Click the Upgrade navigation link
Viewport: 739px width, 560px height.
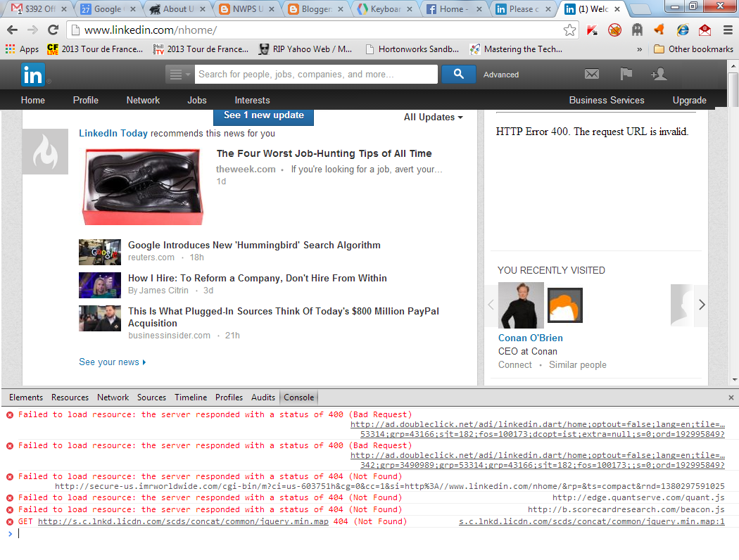click(689, 101)
